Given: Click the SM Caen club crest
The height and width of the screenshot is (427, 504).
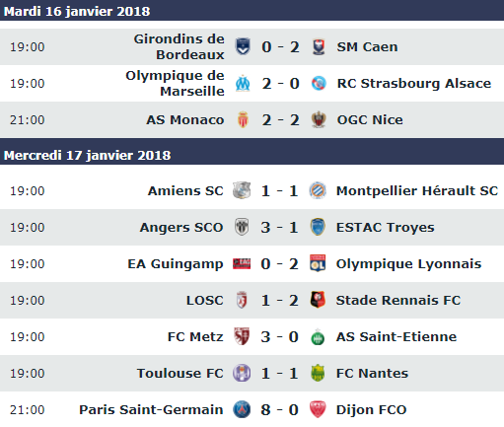Looking at the screenshot, I should tap(319, 46).
